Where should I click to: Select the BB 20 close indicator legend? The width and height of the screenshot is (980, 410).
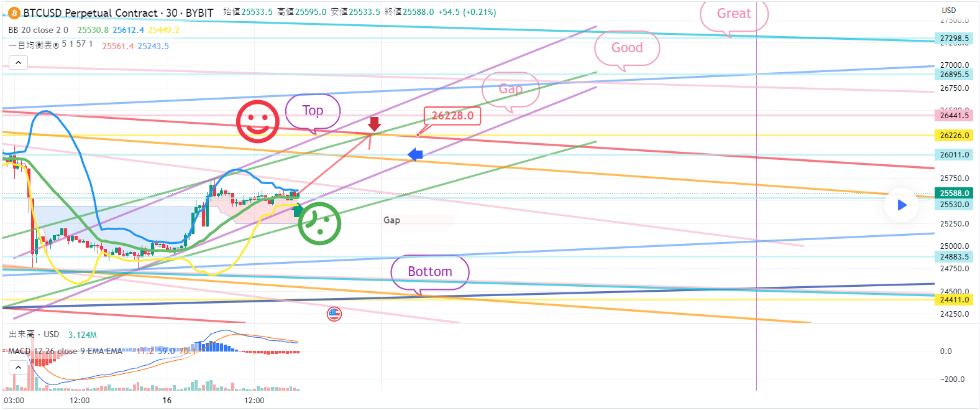38,30
